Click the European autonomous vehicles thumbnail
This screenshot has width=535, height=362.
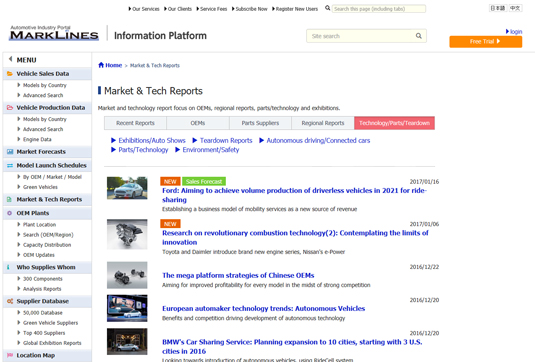coord(127,308)
